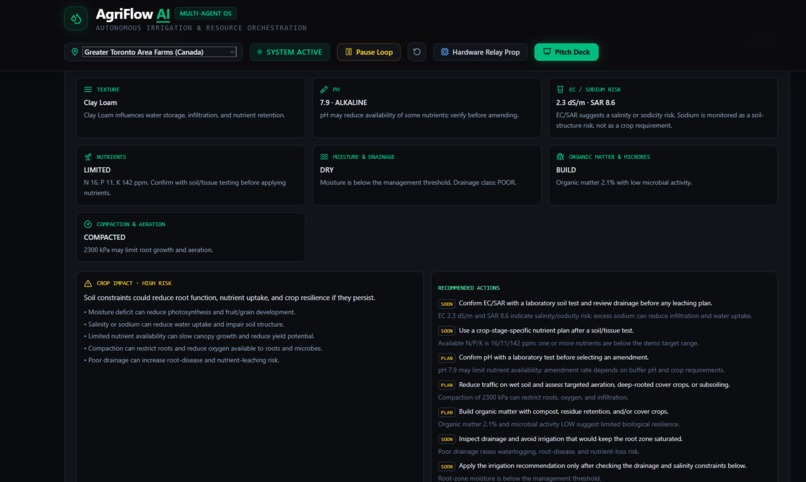806x482 pixels.
Task: Open the Greater Toronto Area Farms dropdown
Action: coord(159,52)
